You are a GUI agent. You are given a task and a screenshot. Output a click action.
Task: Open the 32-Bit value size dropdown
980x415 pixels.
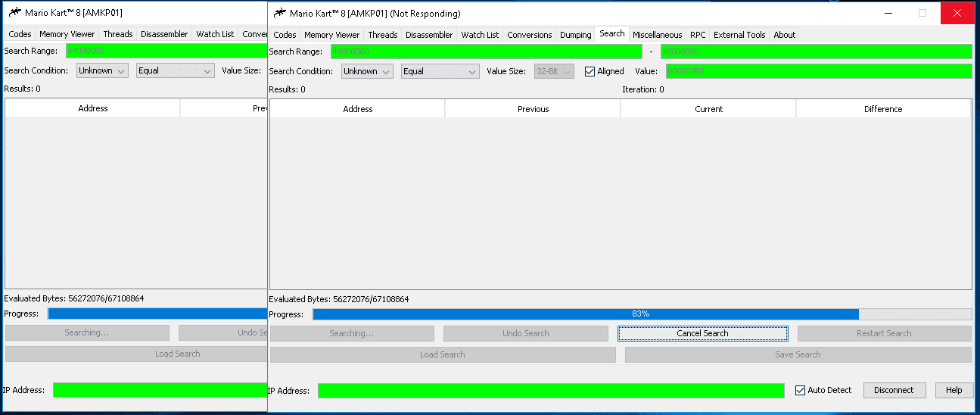click(554, 71)
